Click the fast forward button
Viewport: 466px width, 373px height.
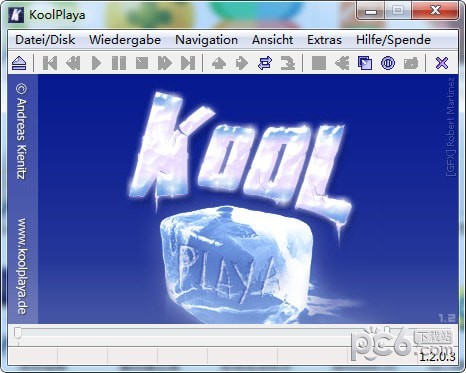point(165,63)
